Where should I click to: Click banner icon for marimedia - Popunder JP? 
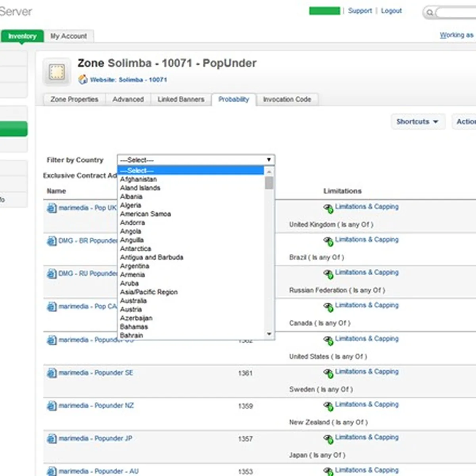[52, 439]
